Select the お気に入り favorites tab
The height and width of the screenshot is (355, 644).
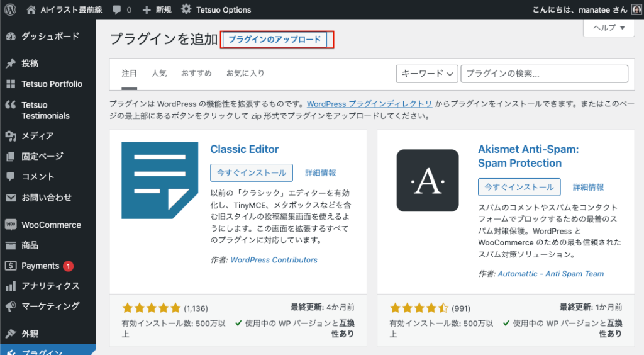pos(245,74)
